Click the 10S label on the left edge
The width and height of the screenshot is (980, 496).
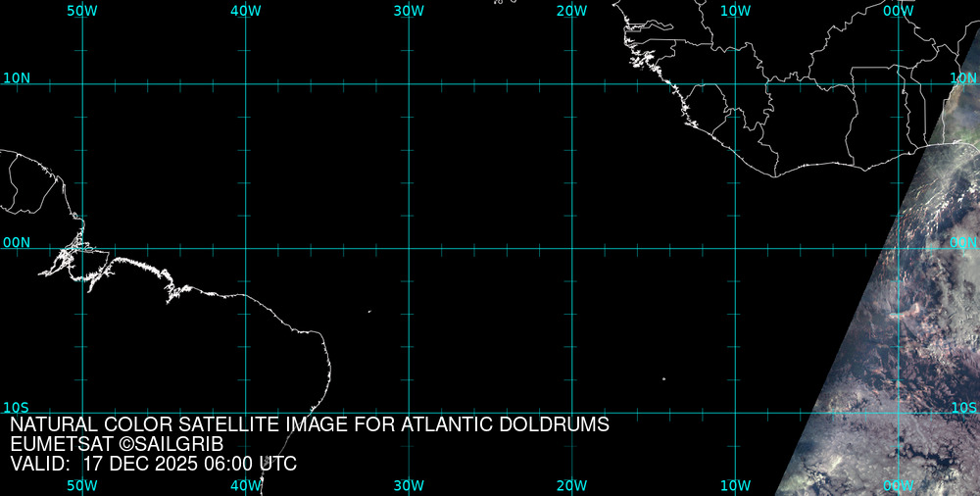coord(15,407)
